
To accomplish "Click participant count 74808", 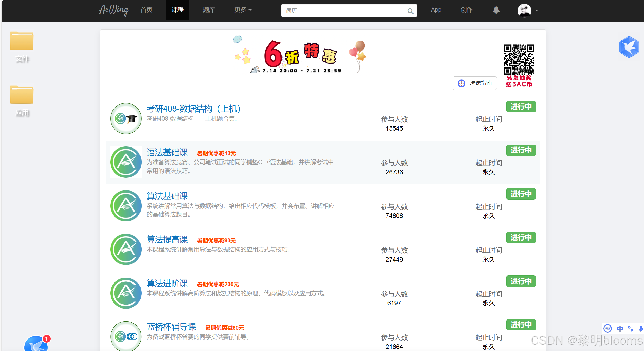I will coord(394,216).
